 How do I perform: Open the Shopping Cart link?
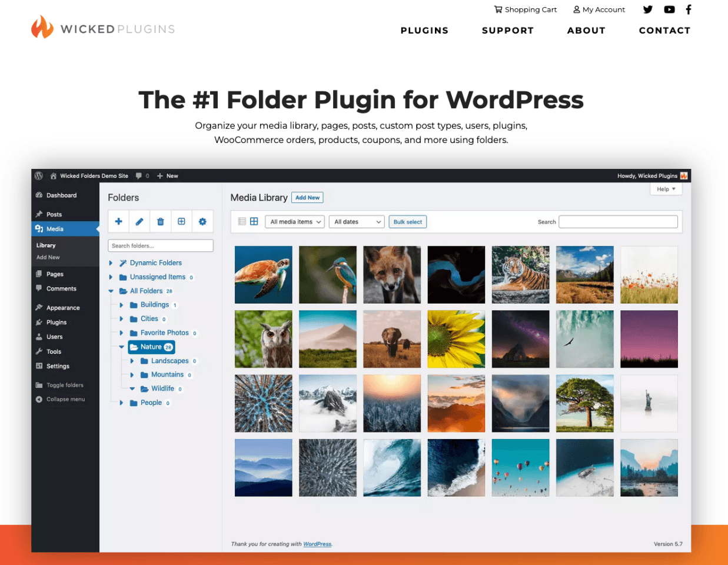tap(525, 9)
